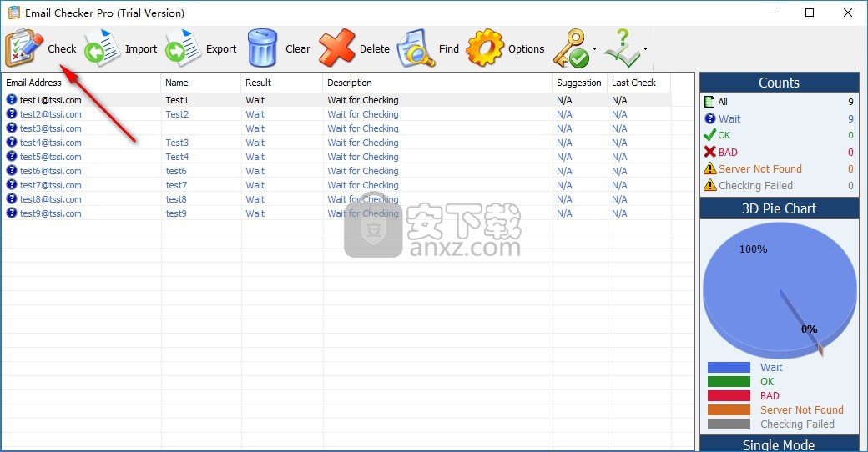Click the Find magnifier icon
The image size is (868, 452).
click(416, 48)
